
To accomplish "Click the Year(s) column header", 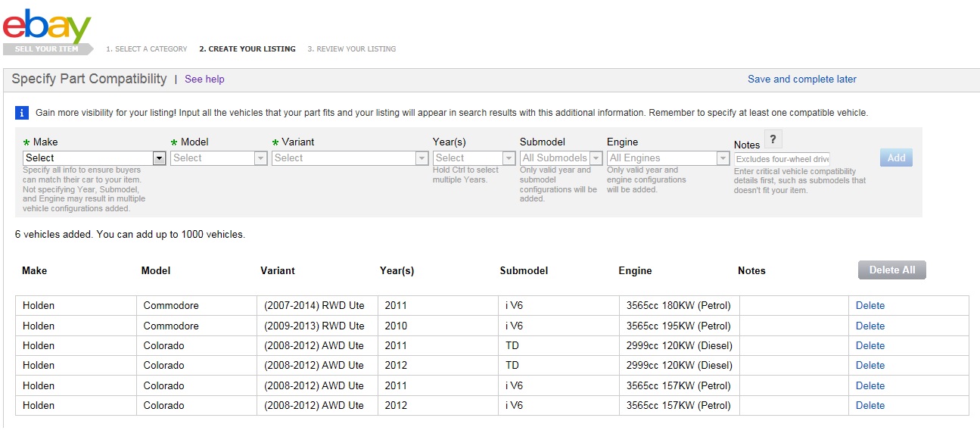I will [x=397, y=270].
